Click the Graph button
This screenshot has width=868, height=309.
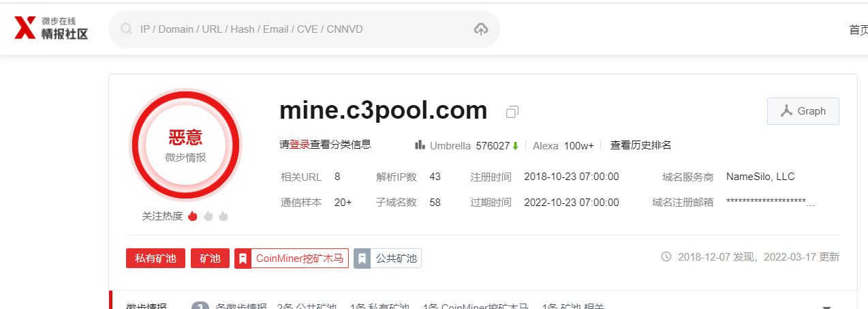pos(803,111)
